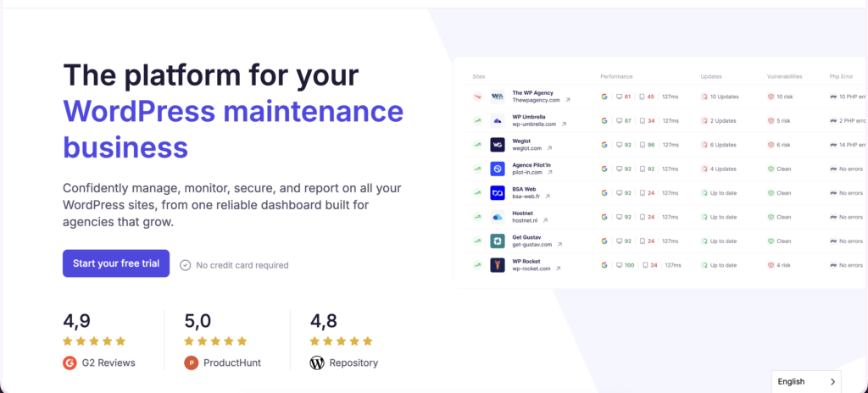Image resolution: width=868 pixels, height=393 pixels.
Task: Click the 10 Updates status in first row
Action: pos(722,97)
